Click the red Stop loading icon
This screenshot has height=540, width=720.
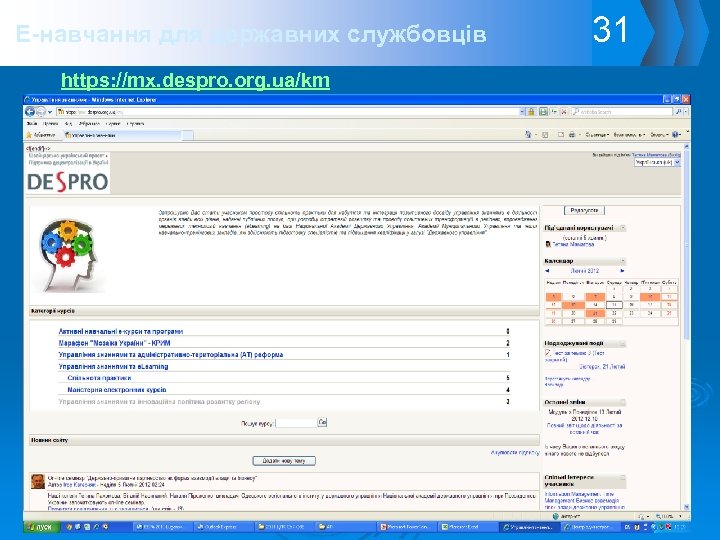(564, 112)
